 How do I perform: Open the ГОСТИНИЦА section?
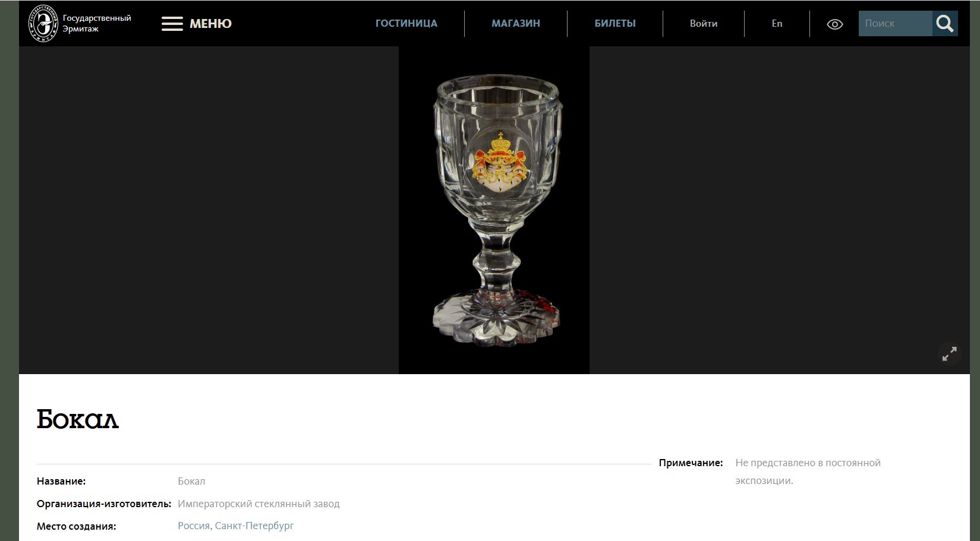(407, 23)
